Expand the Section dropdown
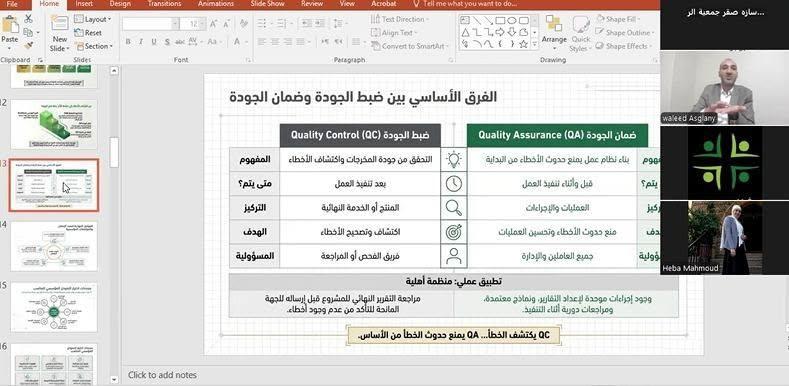Viewport: 789px width, 386px height. click(93, 46)
